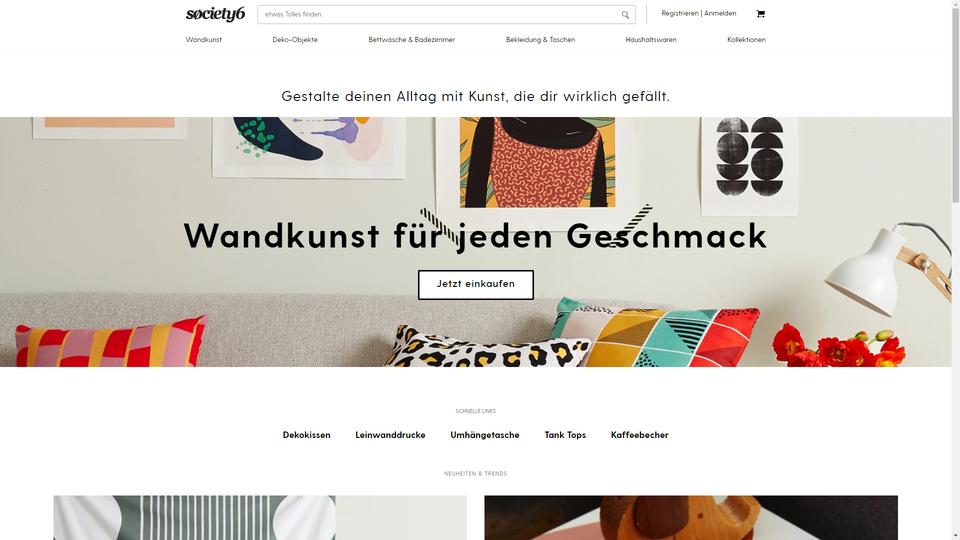Open the Registrieren link

click(680, 13)
